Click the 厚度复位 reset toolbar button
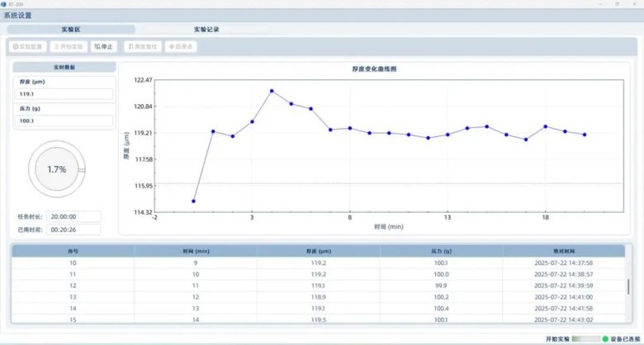 coord(142,47)
